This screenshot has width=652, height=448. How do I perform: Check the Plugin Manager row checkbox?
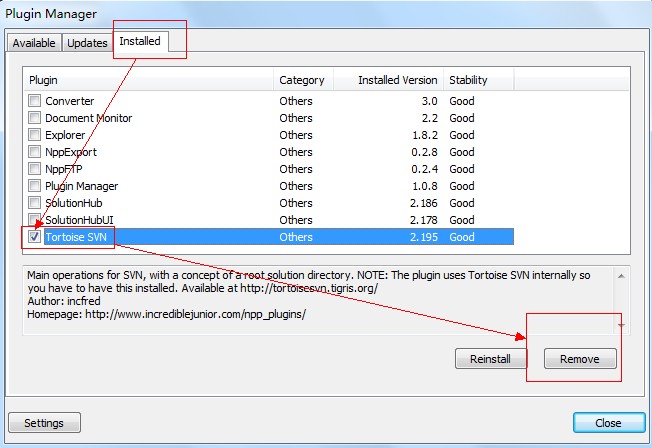tap(35, 186)
